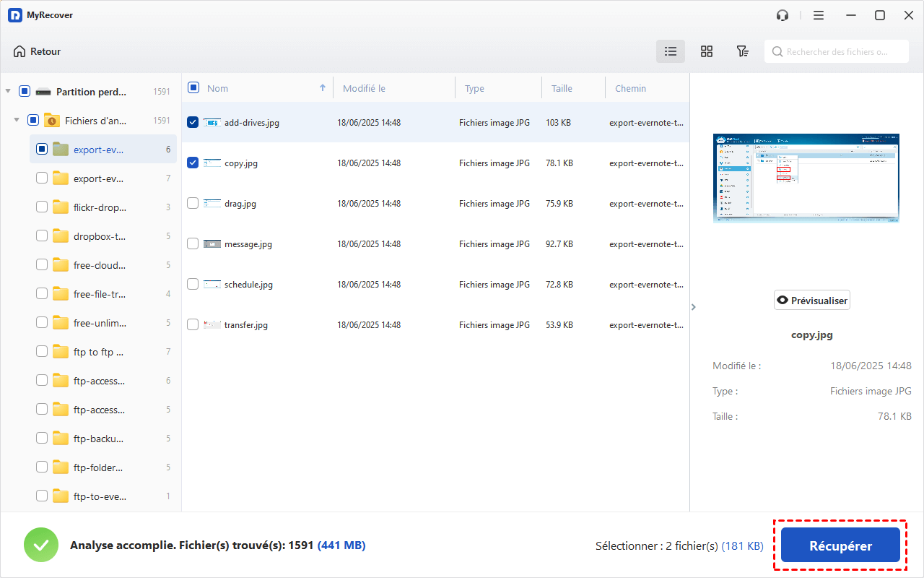
Task: Toggle the Fichiers d'an... folder checkbox
Action: tap(33, 120)
